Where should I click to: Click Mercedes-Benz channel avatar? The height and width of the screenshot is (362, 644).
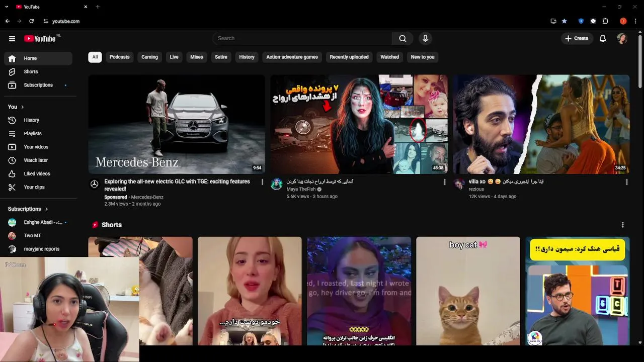tap(94, 184)
